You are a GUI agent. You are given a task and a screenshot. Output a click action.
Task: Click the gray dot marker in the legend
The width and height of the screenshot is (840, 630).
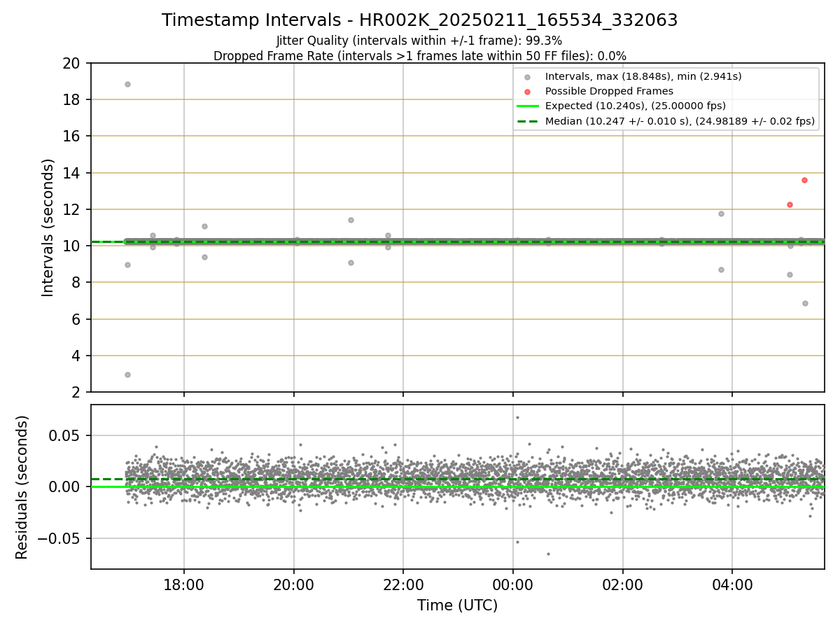[x=528, y=77]
